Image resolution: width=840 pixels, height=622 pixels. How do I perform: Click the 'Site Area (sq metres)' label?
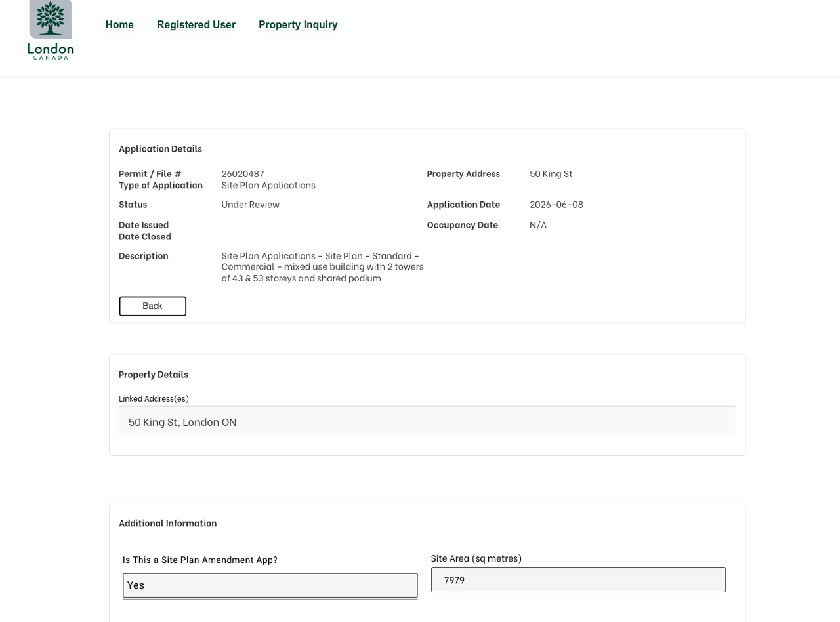click(476, 559)
